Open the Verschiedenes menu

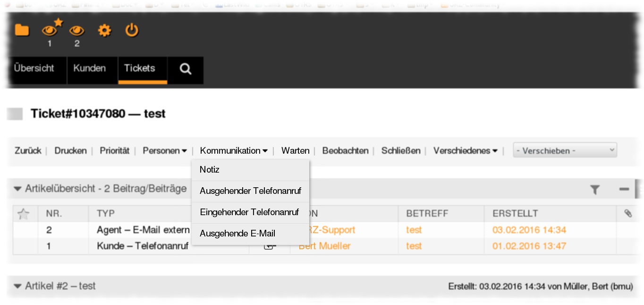click(x=465, y=151)
